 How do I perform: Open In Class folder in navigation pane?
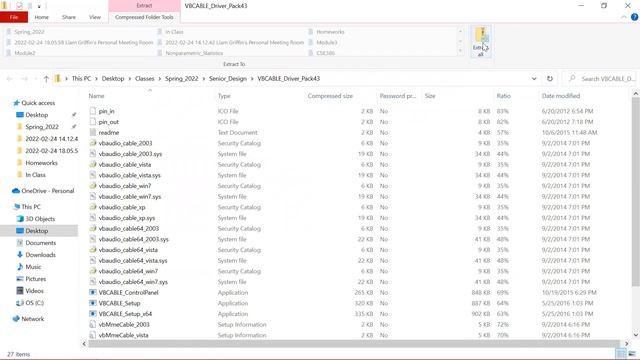coord(35,175)
